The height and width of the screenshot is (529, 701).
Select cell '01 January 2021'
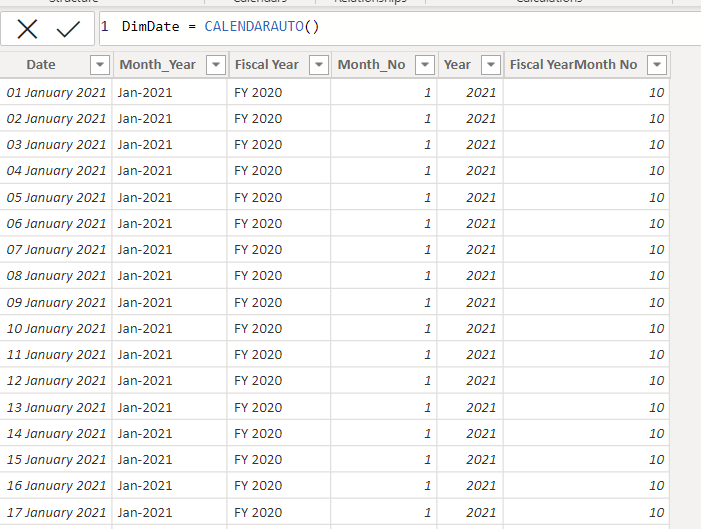pyautogui.click(x=56, y=93)
